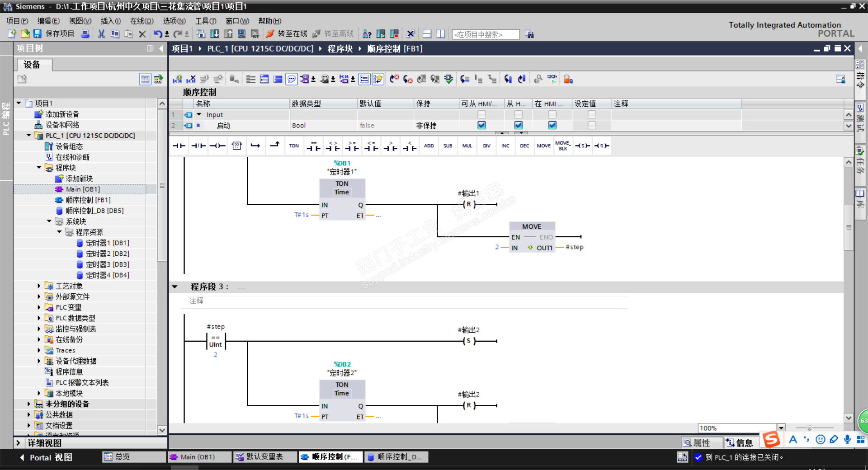Collapse the Input section in interface table

[x=199, y=114]
